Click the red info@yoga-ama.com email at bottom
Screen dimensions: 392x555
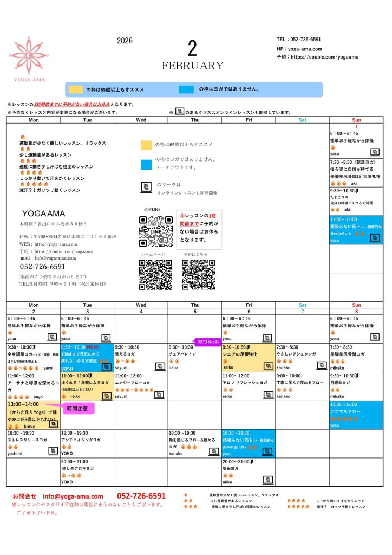73,496
